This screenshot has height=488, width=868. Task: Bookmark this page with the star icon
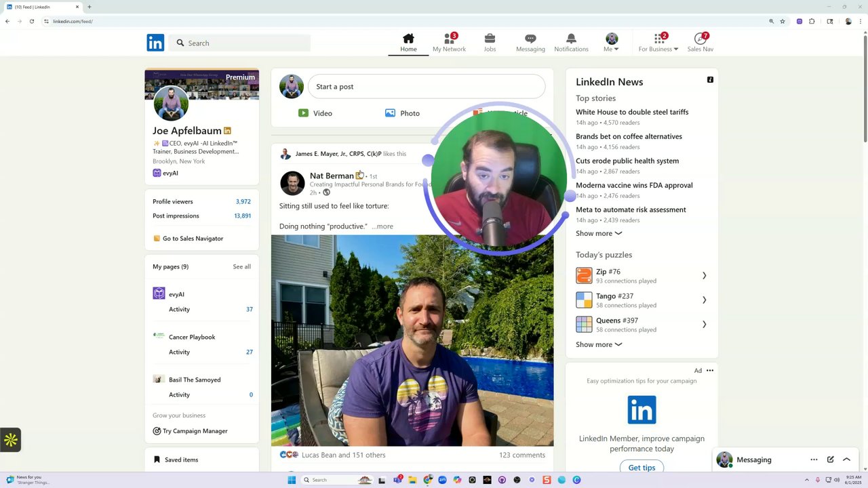[783, 21]
